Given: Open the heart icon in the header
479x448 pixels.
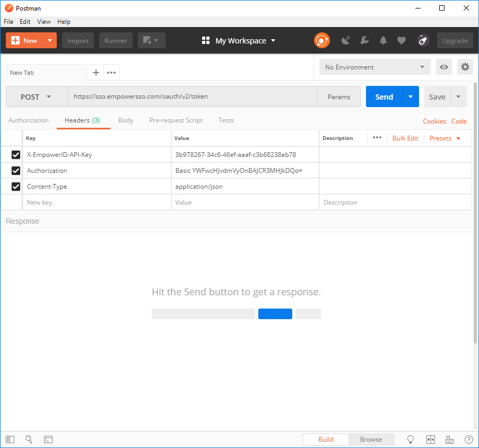Looking at the screenshot, I should pyautogui.click(x=401, y=40).
